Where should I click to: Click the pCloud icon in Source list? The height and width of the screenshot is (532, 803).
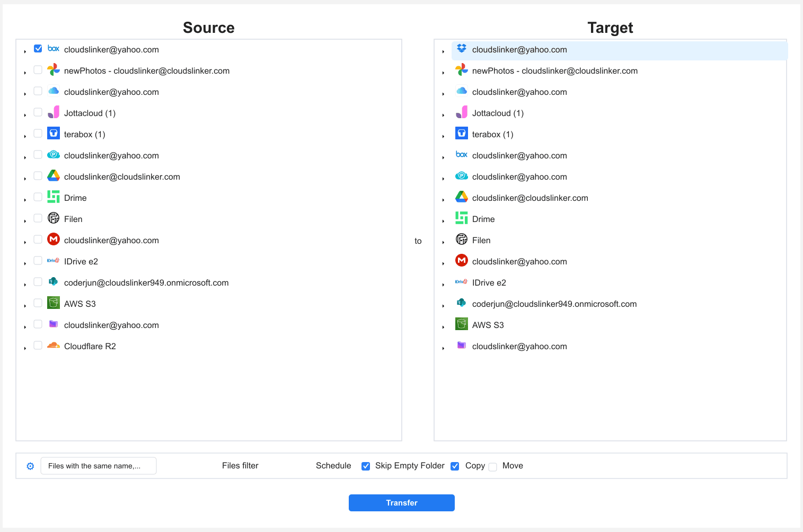click(x=54, y=155)
